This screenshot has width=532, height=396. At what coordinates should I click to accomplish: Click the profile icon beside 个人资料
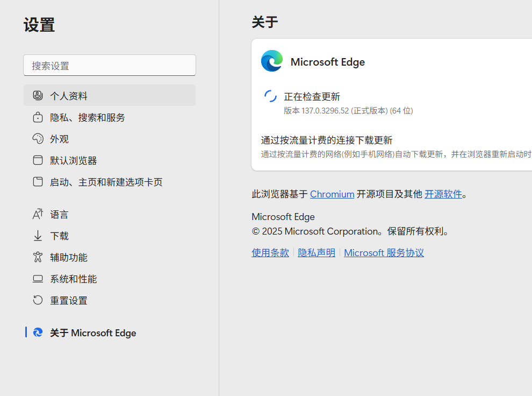coord(38,95)
